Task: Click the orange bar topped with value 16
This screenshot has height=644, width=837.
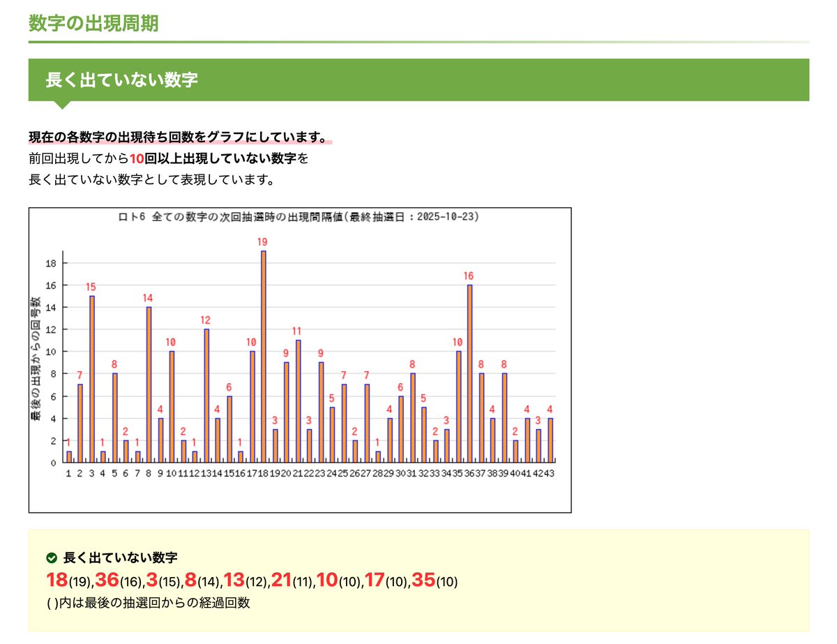Action: (469, 373)
